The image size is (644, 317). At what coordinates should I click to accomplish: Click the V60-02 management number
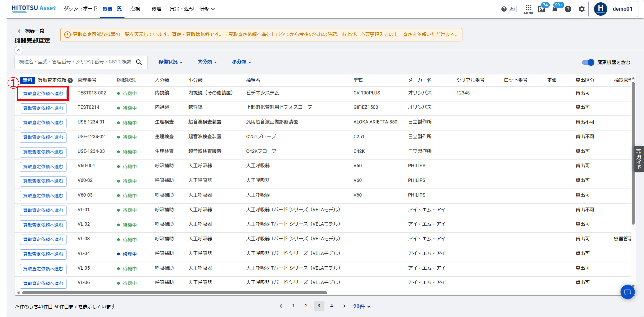click(85, 180)
